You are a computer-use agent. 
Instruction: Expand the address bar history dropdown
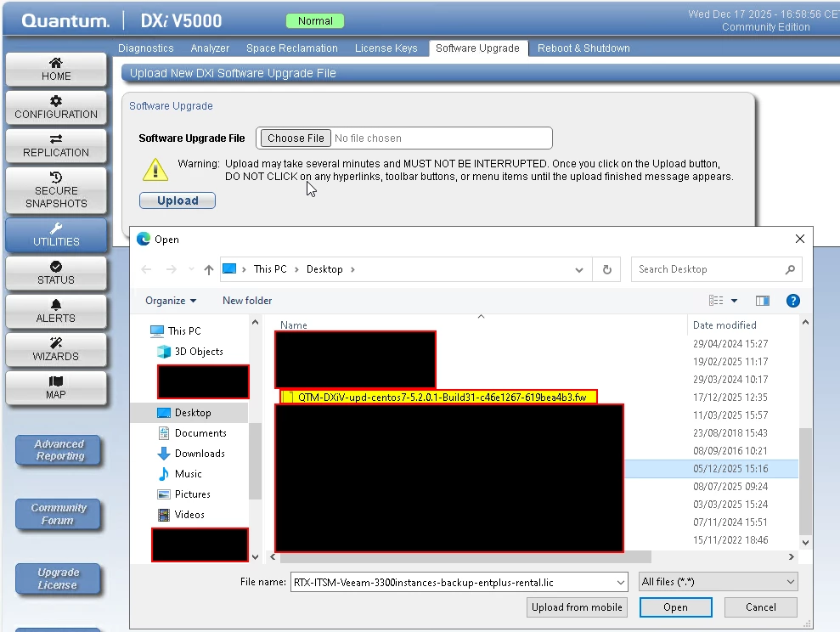click(579, 270)
